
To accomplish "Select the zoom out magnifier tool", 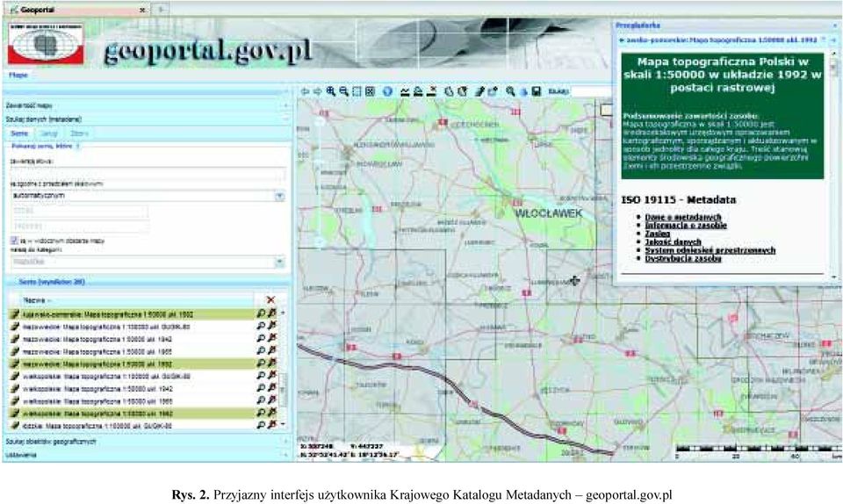I will [343, 91].
